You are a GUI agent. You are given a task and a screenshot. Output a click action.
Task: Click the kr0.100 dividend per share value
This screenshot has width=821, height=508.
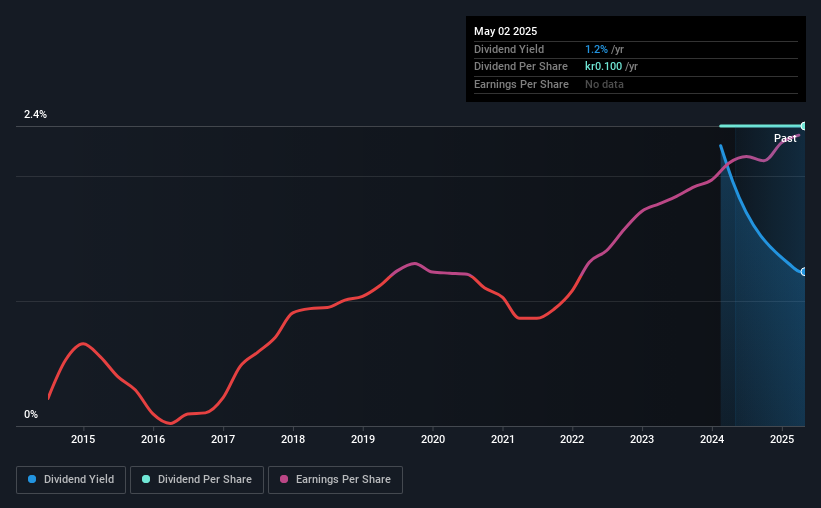coord(603,67)
